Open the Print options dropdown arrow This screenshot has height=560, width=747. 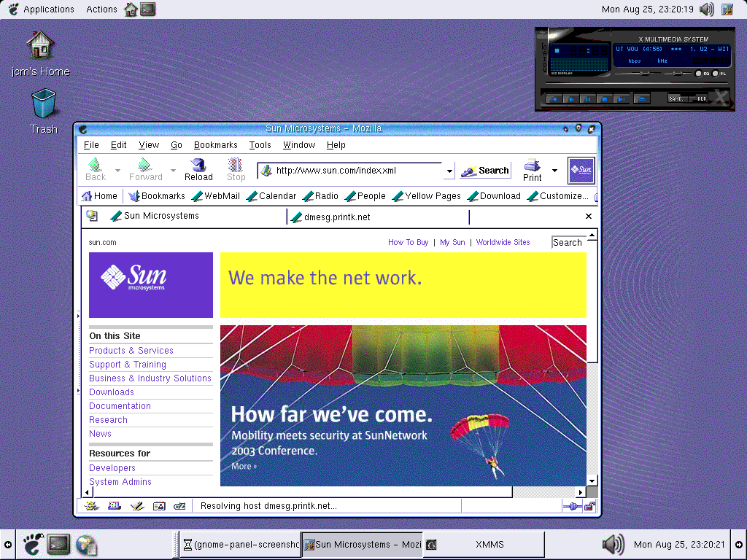click(554, 171)
